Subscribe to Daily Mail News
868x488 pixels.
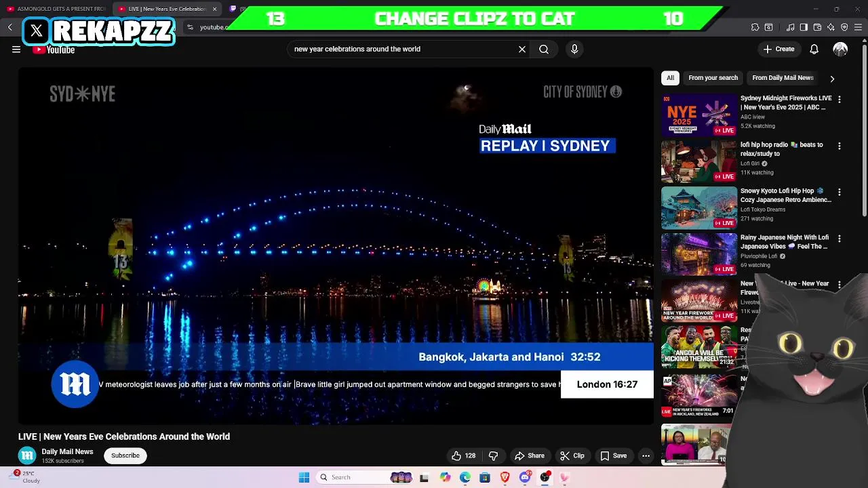[125, 455]
